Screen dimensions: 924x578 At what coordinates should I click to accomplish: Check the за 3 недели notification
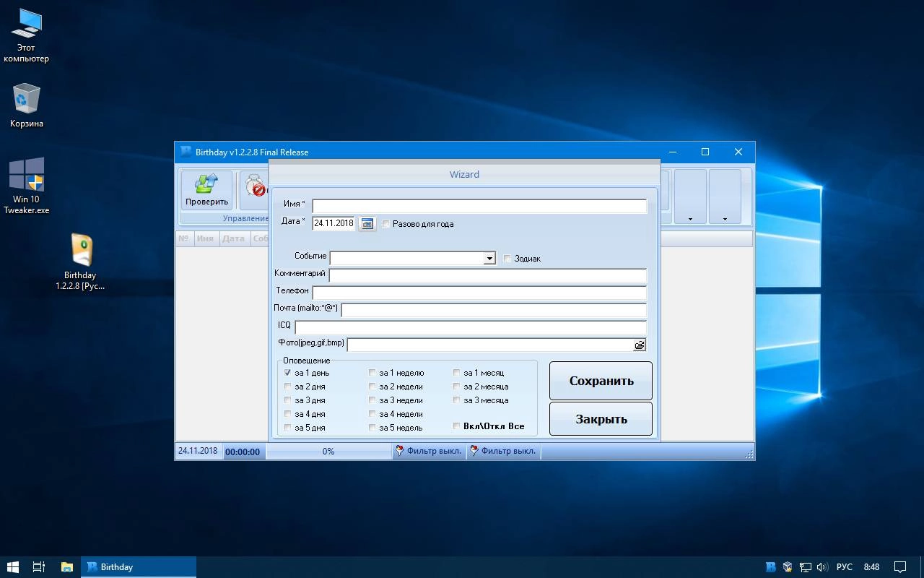372,400
